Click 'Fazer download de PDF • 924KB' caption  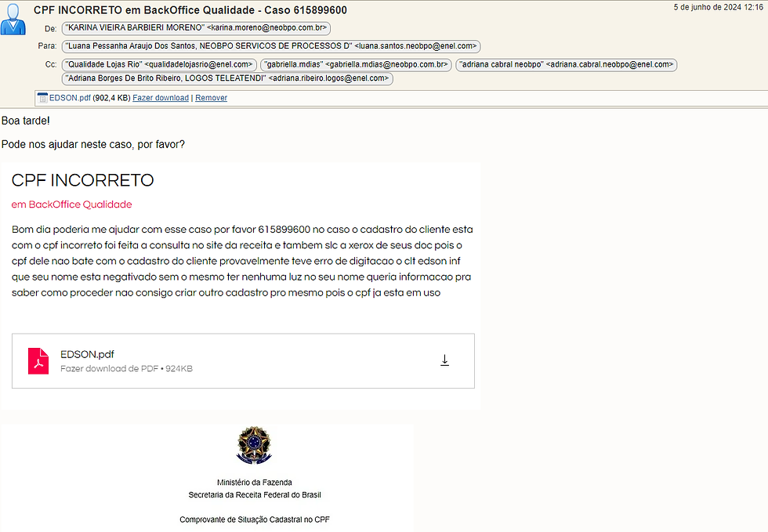(126, 368)
